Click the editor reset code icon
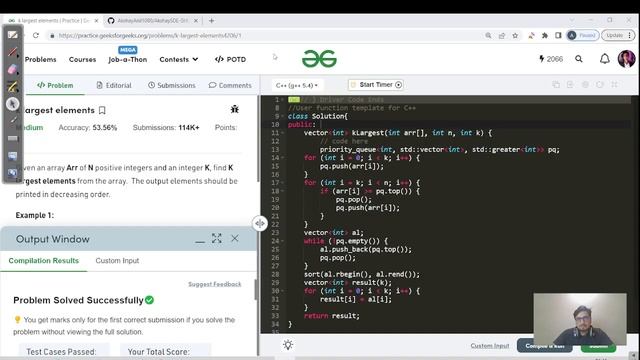This screenshot has height=360, width=640. click(600, 84)
